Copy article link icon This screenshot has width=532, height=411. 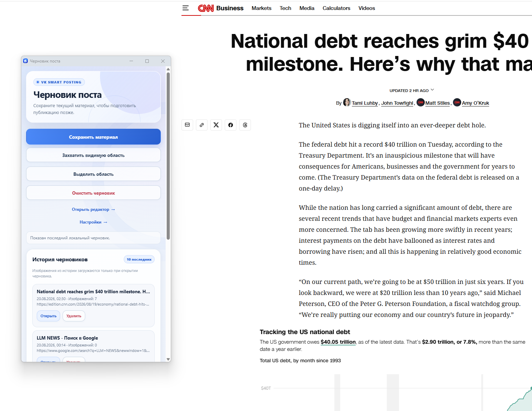click(x=202, y=125)
